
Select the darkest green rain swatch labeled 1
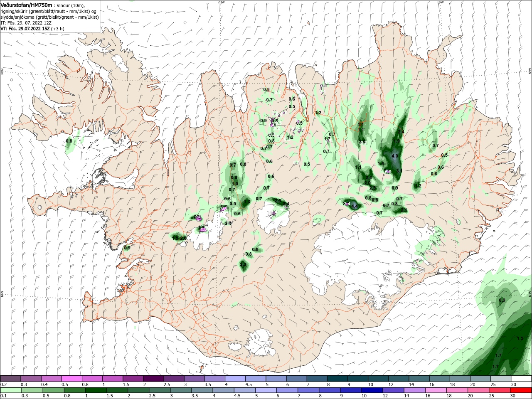(x=96, y=390)
